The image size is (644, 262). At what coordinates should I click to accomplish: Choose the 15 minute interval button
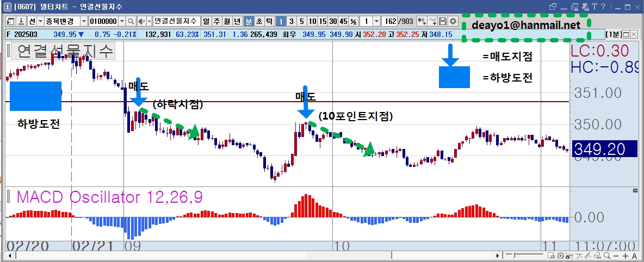(323, 21)
